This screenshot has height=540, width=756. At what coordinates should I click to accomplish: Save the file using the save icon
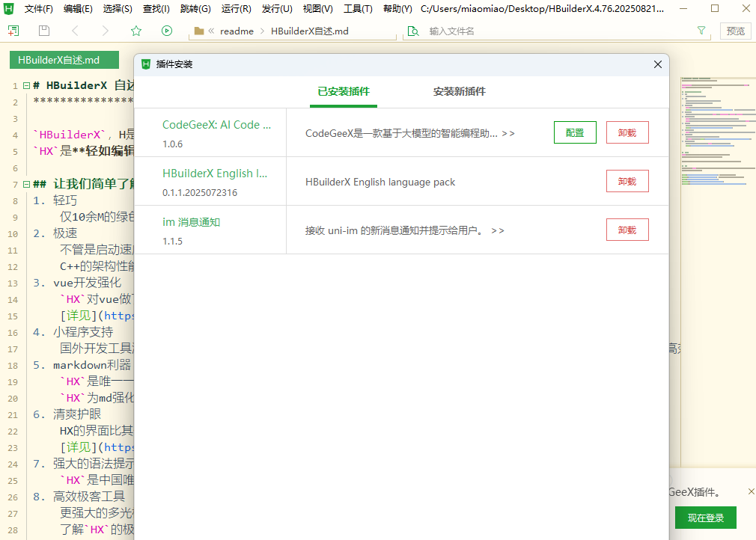[x=43, y=31]
